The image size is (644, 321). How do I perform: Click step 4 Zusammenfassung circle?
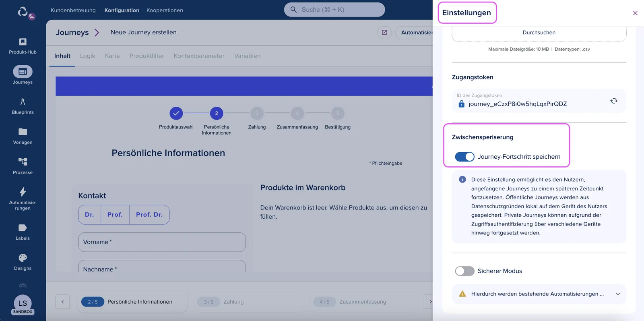(x=297, y=113)
